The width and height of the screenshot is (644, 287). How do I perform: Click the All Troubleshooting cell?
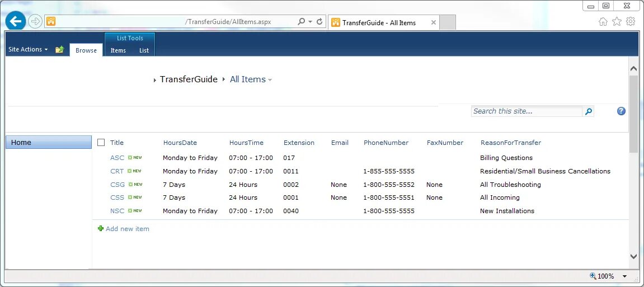click(x=510, y=185)
